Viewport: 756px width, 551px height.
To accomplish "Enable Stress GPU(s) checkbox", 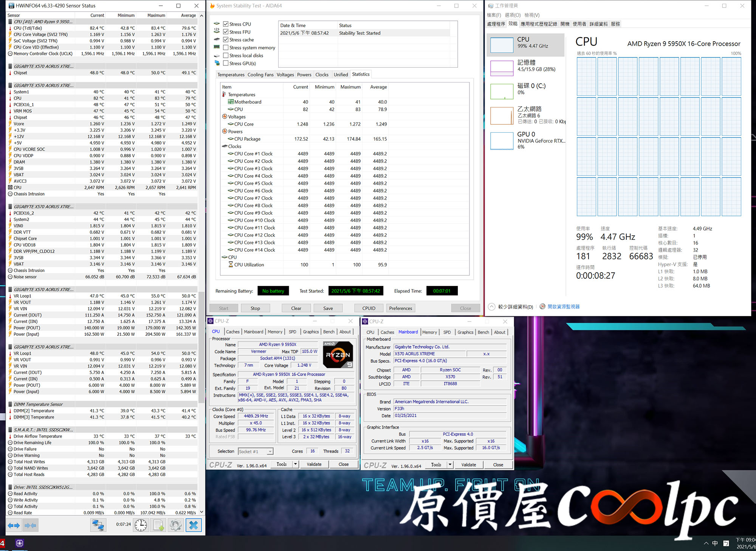I will tap(226, 64).
